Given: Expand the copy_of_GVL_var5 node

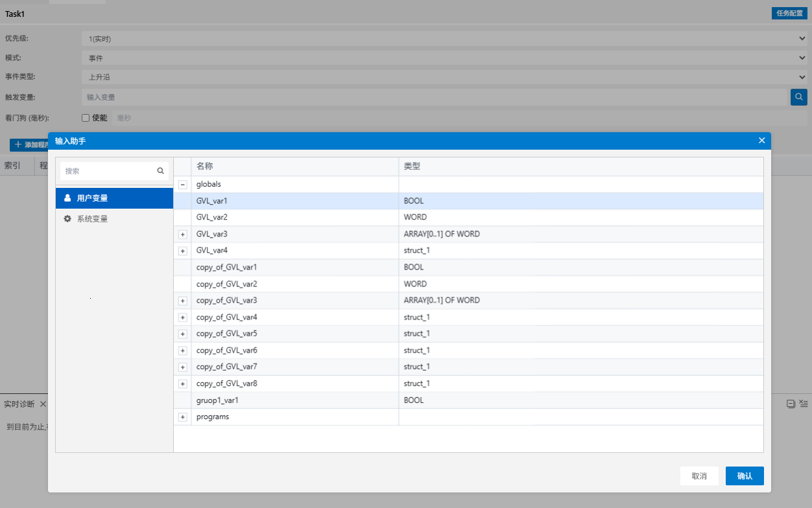Looking at the screenshot, I should (x=182, y=334).
